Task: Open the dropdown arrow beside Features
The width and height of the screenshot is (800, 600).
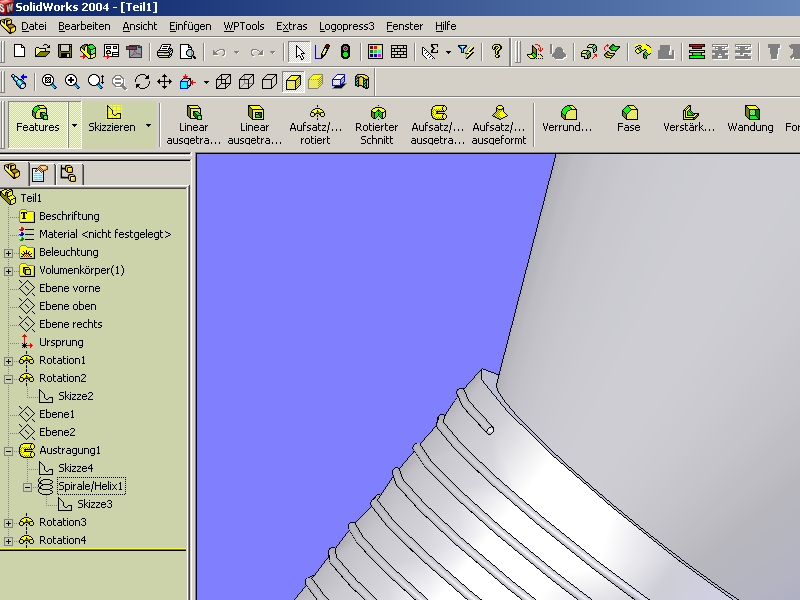Action: [74, 126]
